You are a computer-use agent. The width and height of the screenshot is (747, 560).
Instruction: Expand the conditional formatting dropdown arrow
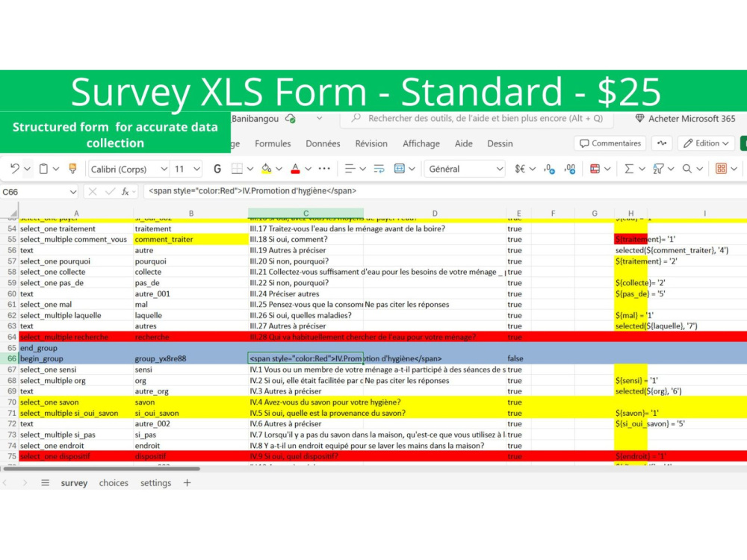click(x=607, y=169)
